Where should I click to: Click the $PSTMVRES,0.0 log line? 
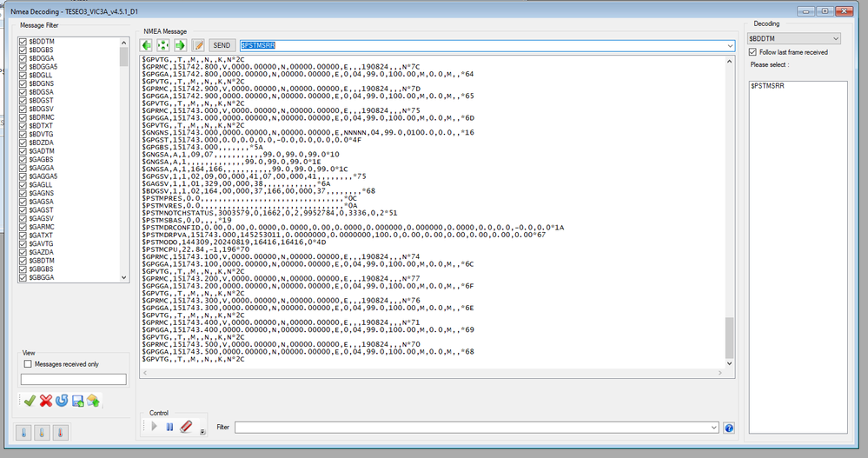[x=249, y=205]
